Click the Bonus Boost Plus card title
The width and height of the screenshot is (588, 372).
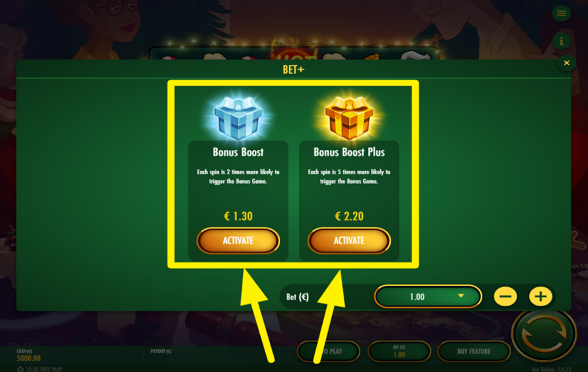pyautogui.click(x=349, y=152)
